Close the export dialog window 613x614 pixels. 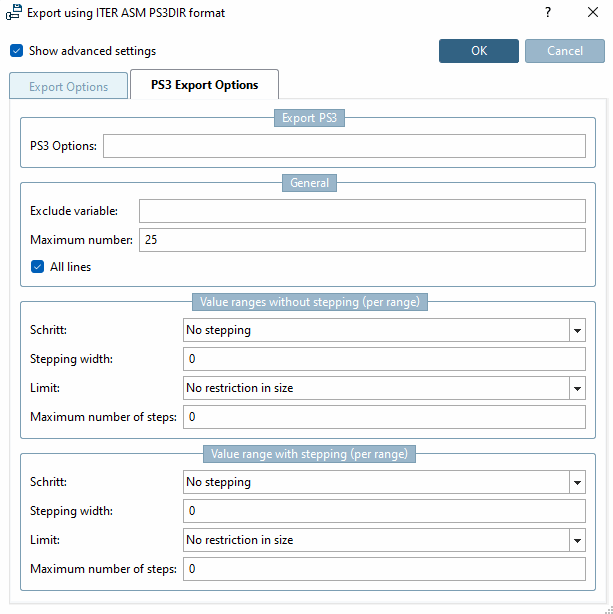coord(593,13)
